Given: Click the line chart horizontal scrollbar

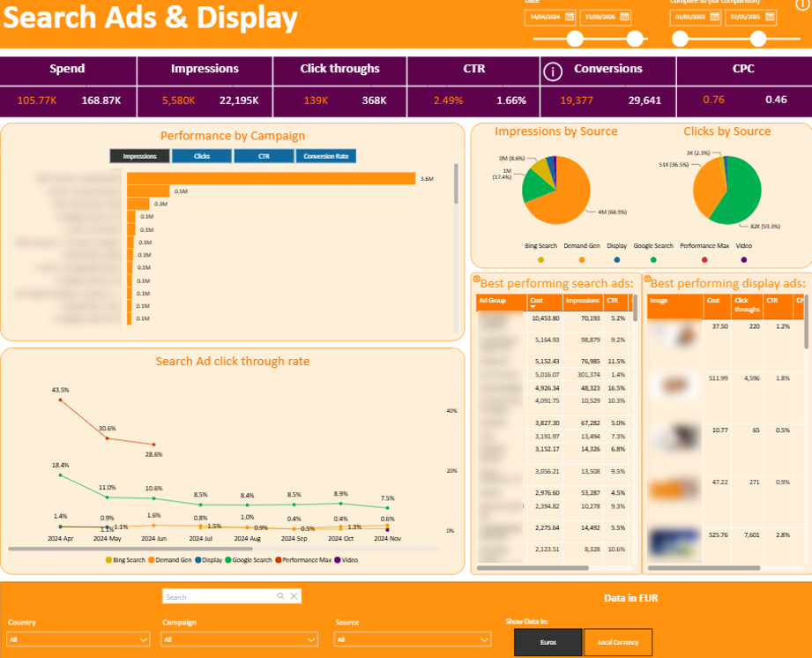Looking at the screenshot, I should (130, 548).
